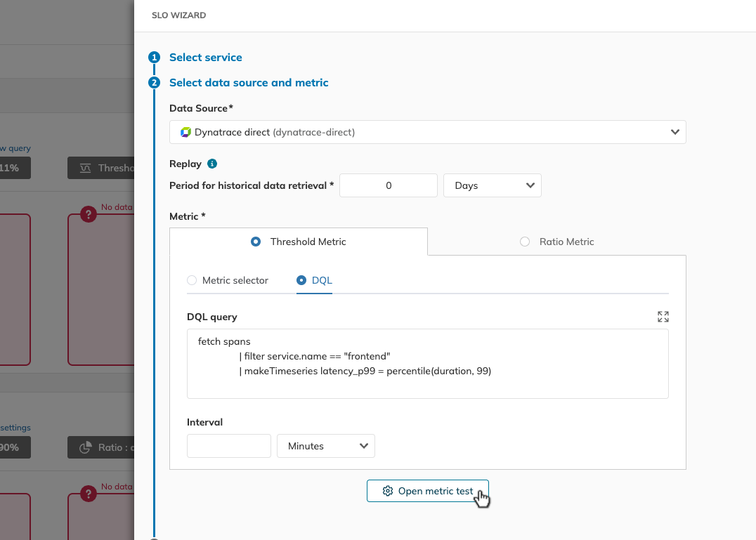Click the 11% badge in the background
Image resolution: width=756 pixels, height=540 pixels.
(x=15, y=168)
